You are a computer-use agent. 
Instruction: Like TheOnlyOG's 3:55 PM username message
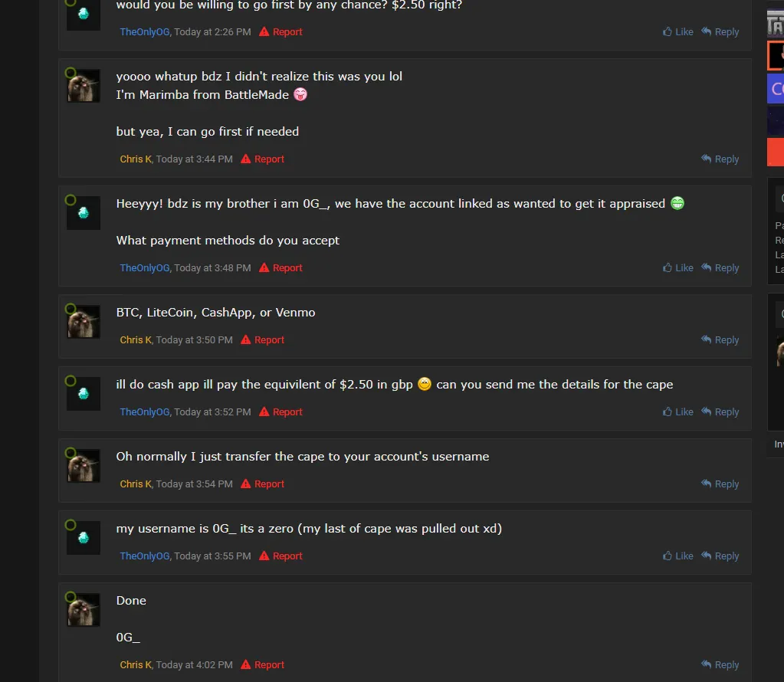click(x=678, y=556)
